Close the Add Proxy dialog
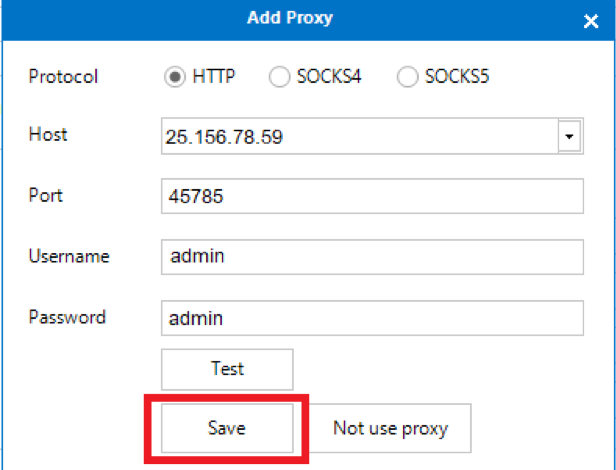Screen dimensions: 616x470 point(590,21)
